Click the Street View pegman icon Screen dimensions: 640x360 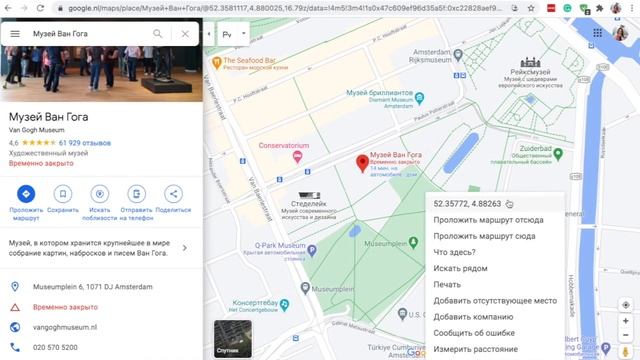[x=625, y=351]
